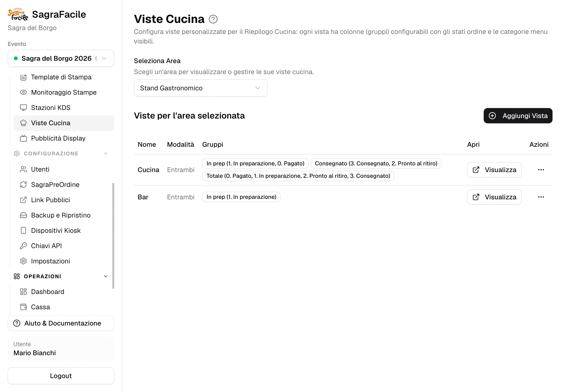Click the Backup e Ripristino drive icon

click(x=23, y=215)
